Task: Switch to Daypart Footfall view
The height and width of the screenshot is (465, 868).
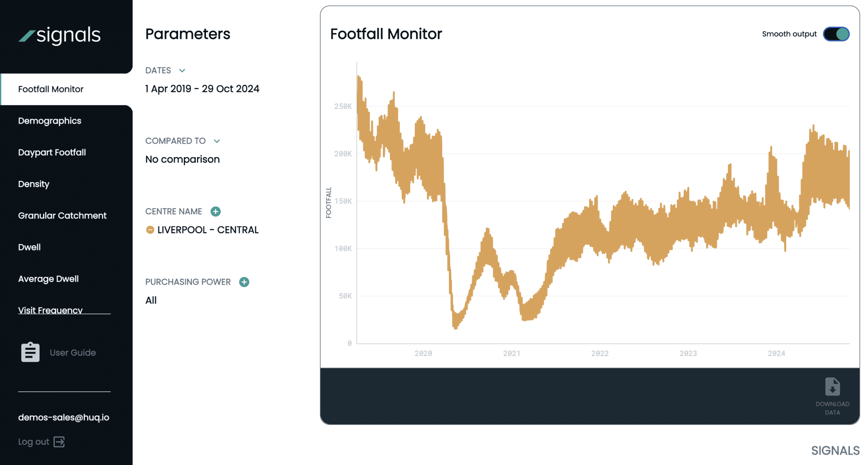Action: tap(52, 152)
